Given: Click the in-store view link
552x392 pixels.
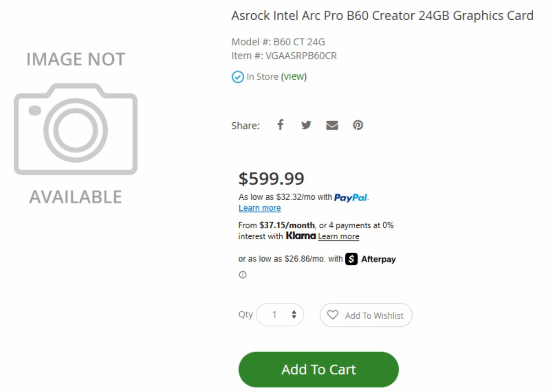Looking at the screenshot, I should coord(294,76).
